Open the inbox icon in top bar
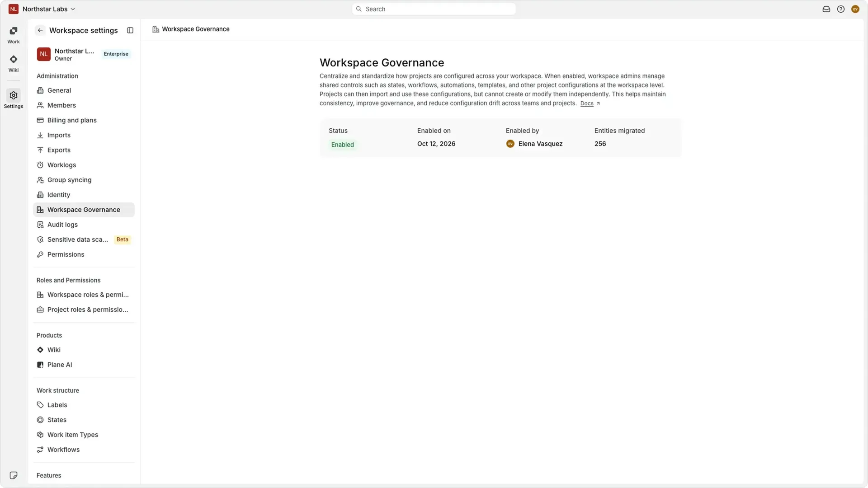868x488 pixels. 826,9
